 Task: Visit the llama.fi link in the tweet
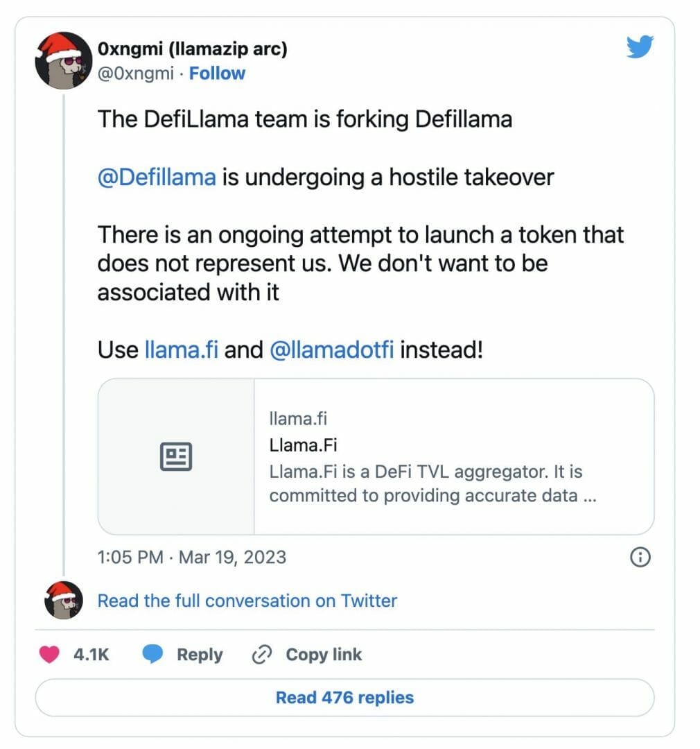point(181,349)
